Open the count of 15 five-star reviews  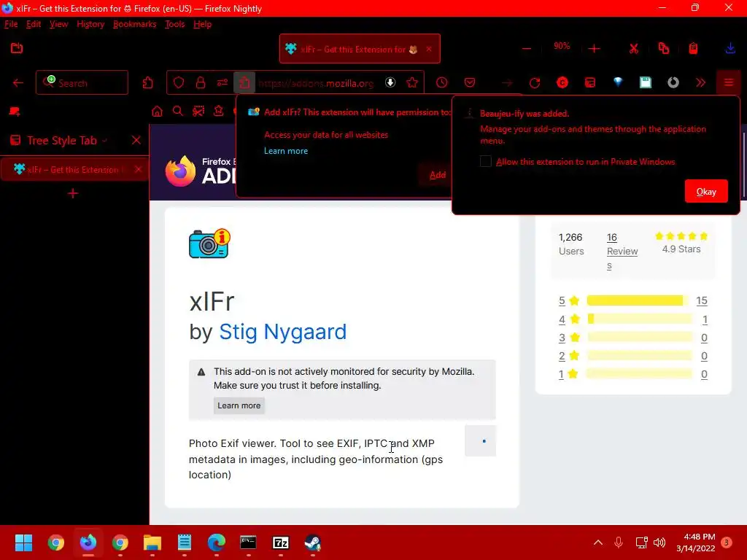coord(701,301)
